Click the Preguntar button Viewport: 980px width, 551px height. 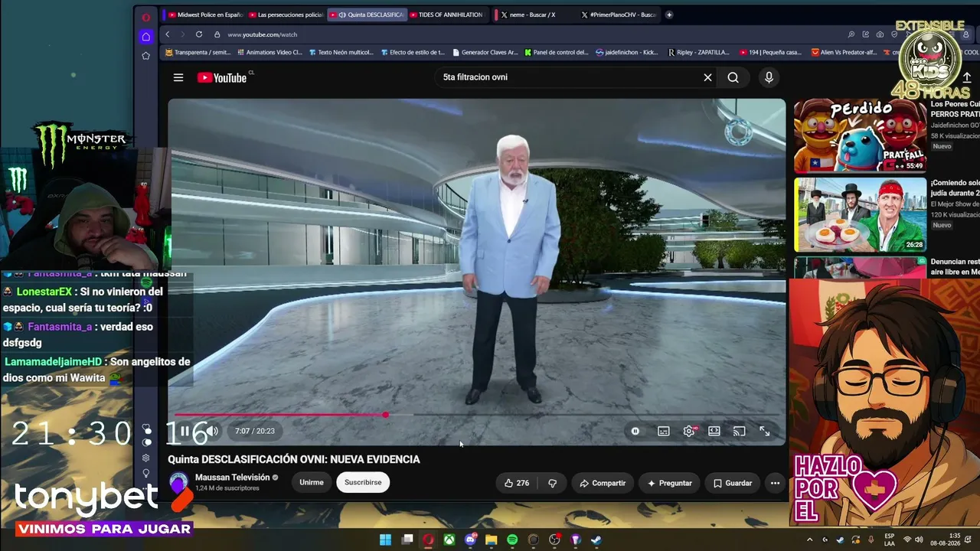[x=670, y=483]
